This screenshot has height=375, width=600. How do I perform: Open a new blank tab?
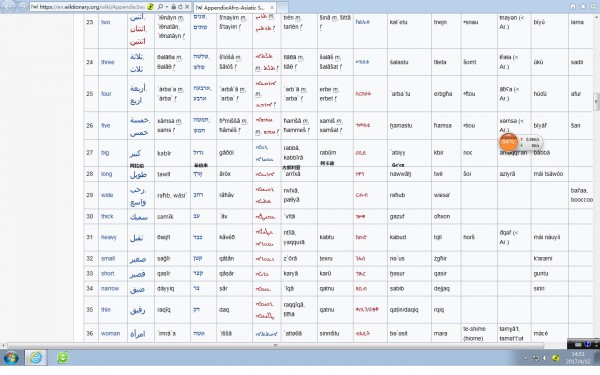tap(282, 7)
